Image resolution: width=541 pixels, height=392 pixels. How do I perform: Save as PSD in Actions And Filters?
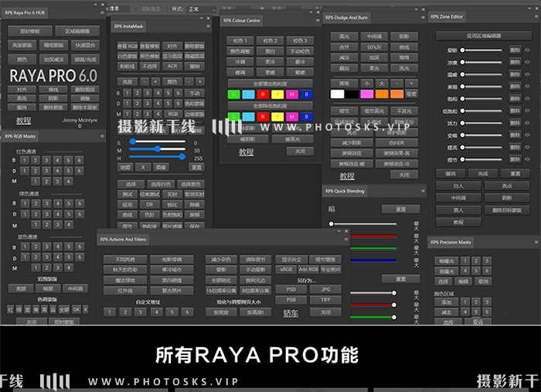291,289
